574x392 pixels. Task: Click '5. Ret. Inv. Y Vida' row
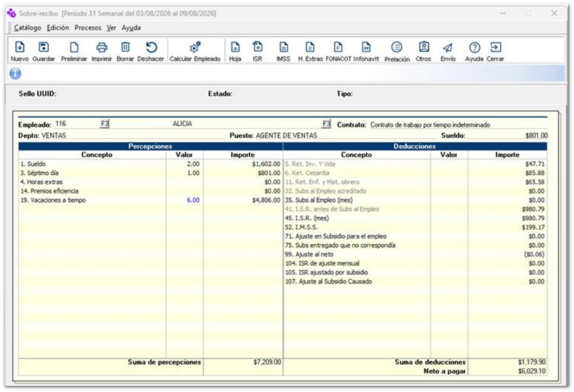tap(415, 164)
